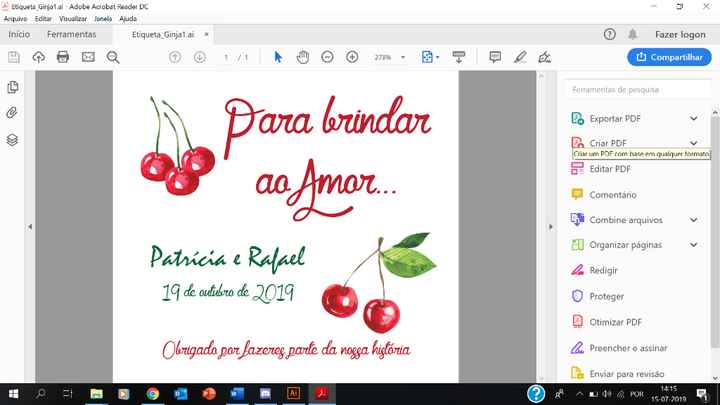Open the Visualizar menu
Screen dimensions: 720x405
pyautogui.click(x=73, y=19)
